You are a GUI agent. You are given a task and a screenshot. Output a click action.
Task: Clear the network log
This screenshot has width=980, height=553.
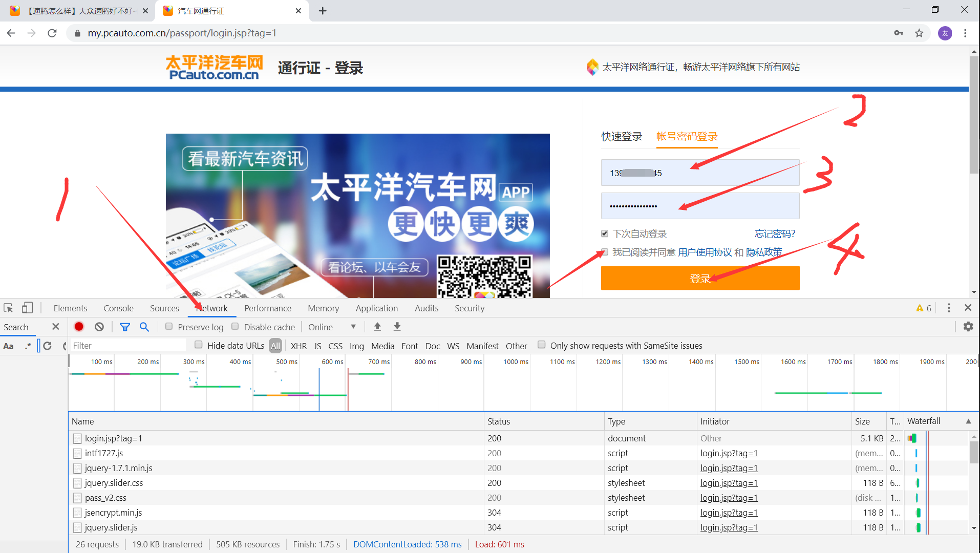click(x=99, y=327)
